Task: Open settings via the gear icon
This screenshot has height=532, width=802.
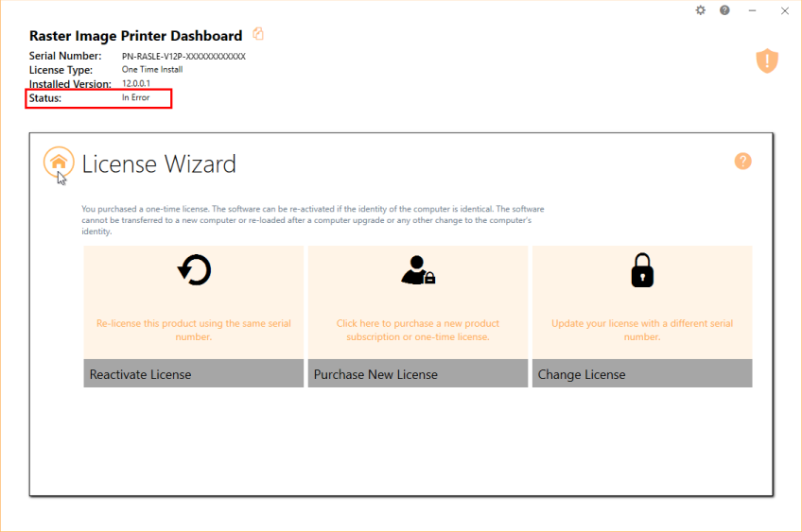Action: point(700,10)
